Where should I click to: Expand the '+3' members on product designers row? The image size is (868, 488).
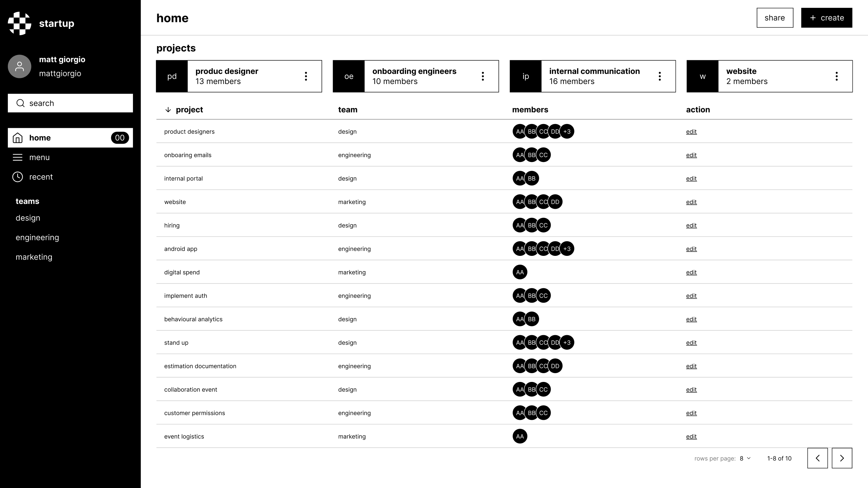(567, 131)
